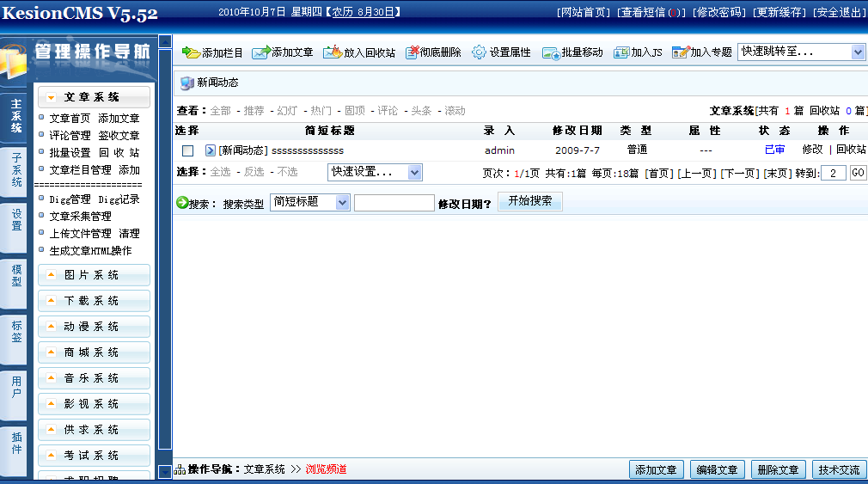This screenshot has width=868, height=484.
Task: Open the 修改密码 link
Action: 719,12
